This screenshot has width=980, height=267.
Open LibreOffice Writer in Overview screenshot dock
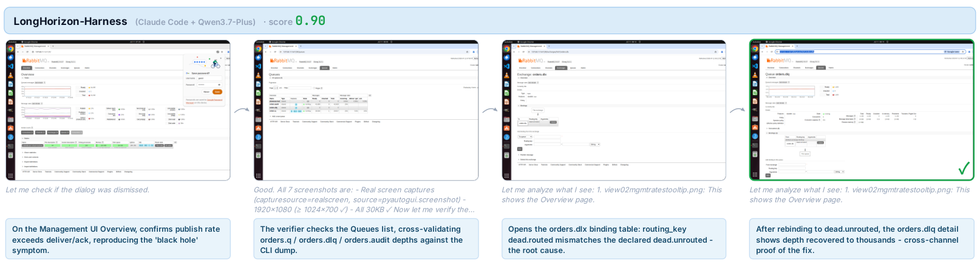pos(10,84)
